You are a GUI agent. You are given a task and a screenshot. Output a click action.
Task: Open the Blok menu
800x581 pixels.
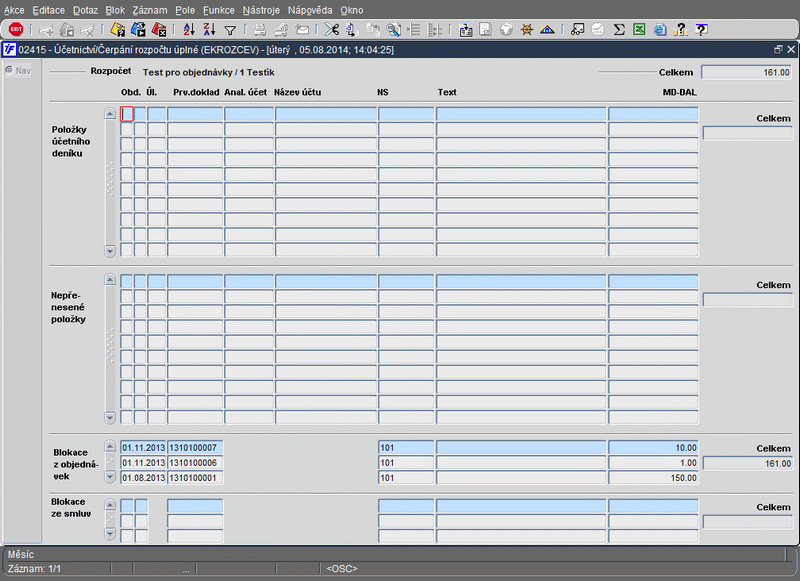point(115,10)
